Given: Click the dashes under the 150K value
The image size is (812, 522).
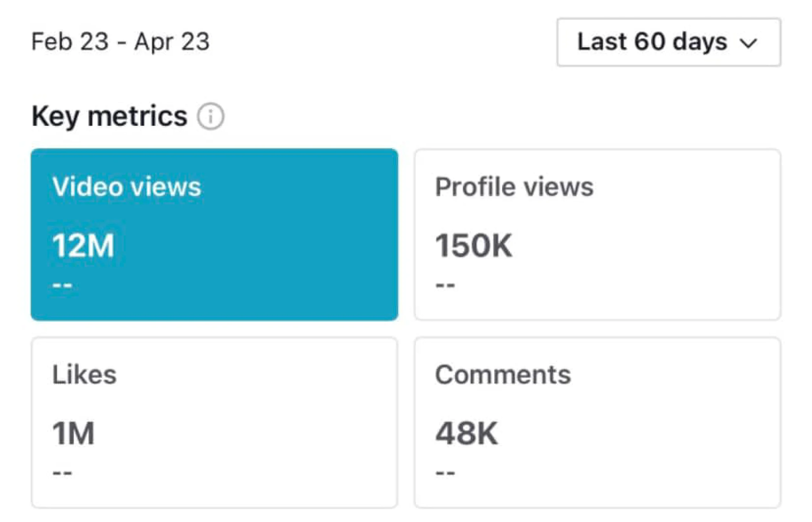Looking at the screenshot, I should point(445,285).
